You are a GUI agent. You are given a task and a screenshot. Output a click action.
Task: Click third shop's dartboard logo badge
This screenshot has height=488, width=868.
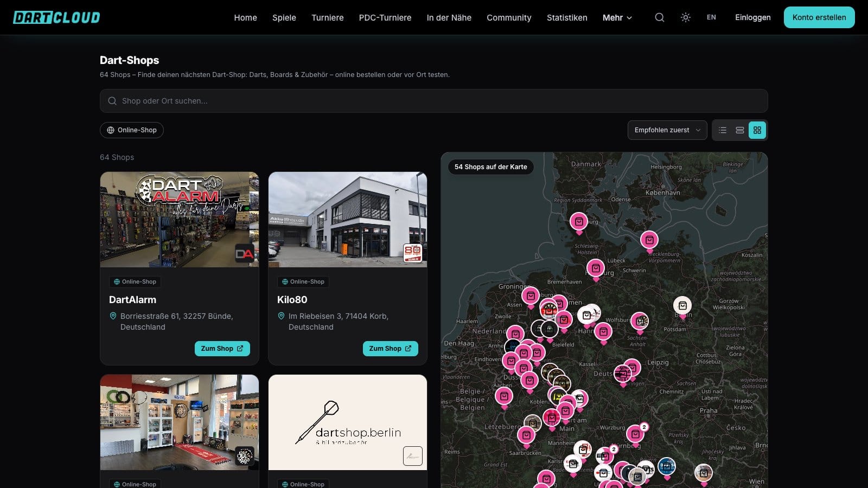click(x=245, y=456)
